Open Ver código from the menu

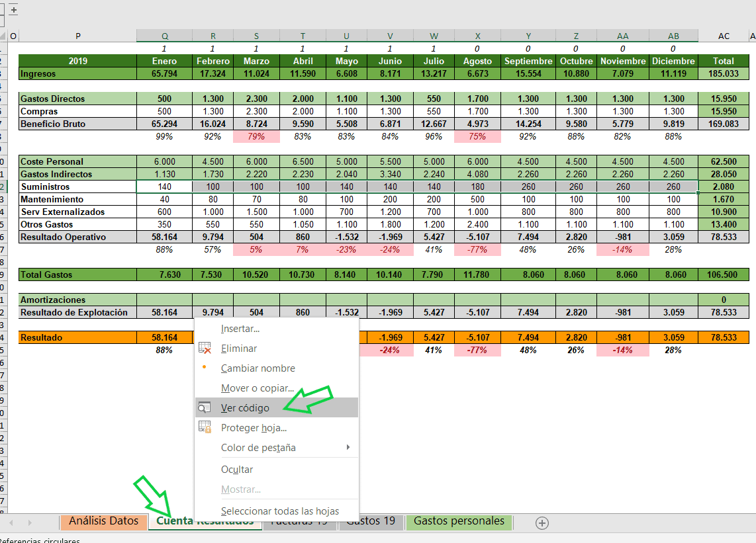coord(277,407)
